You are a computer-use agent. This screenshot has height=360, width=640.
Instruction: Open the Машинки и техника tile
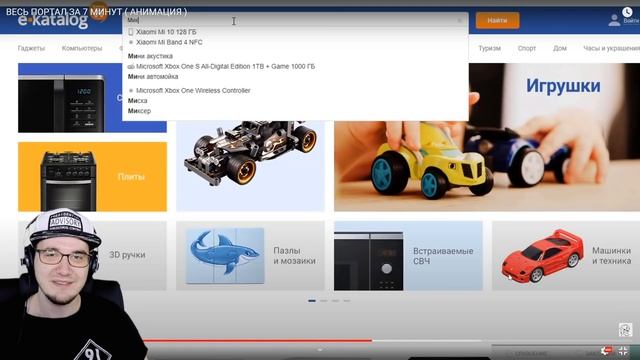click(x=566, y=256)
